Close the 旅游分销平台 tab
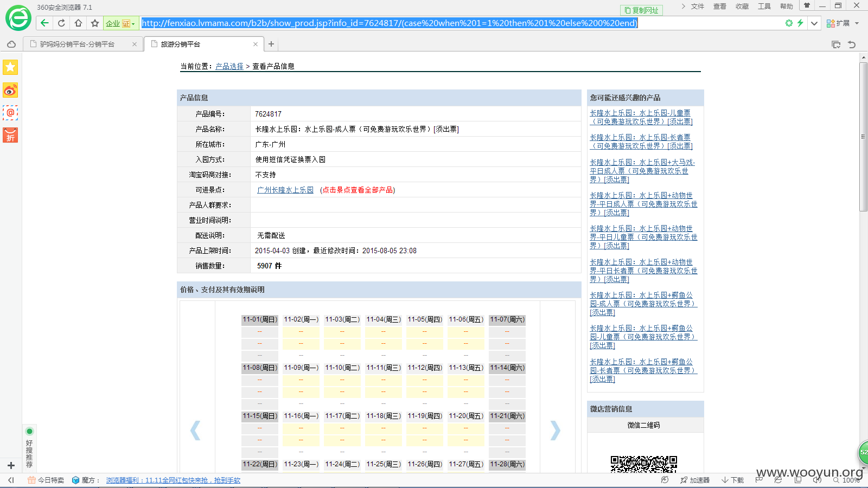Viewport: 868px width, 488px height. tap(256, 44)
